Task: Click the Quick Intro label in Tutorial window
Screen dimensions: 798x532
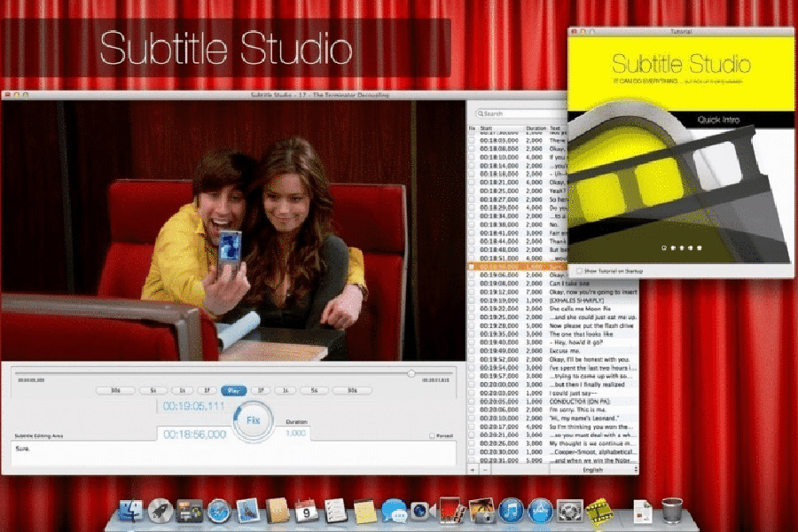Action: [x=718, y=120]
